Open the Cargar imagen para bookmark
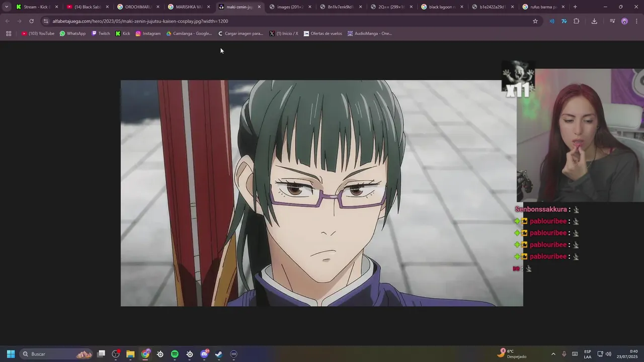644x362 pixels. point(240,34)
